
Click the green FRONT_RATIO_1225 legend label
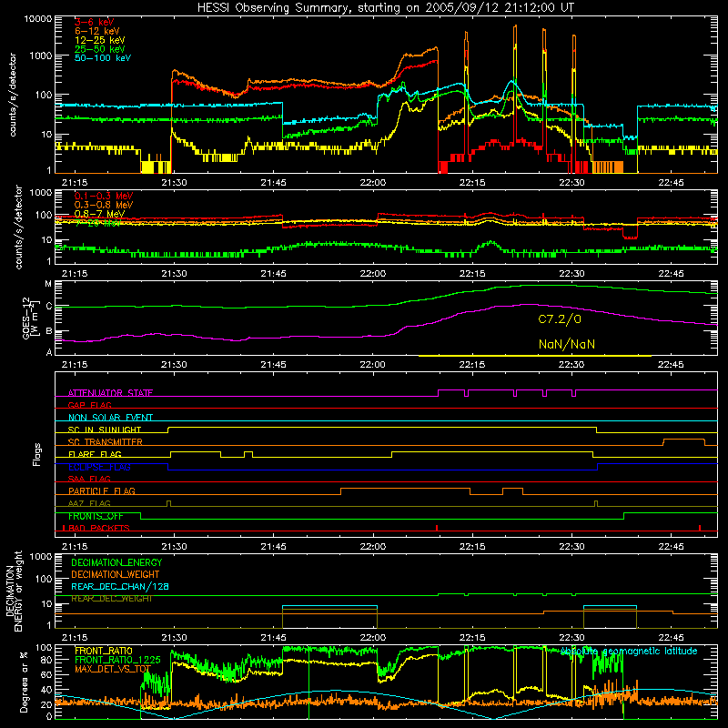point(117,661)
